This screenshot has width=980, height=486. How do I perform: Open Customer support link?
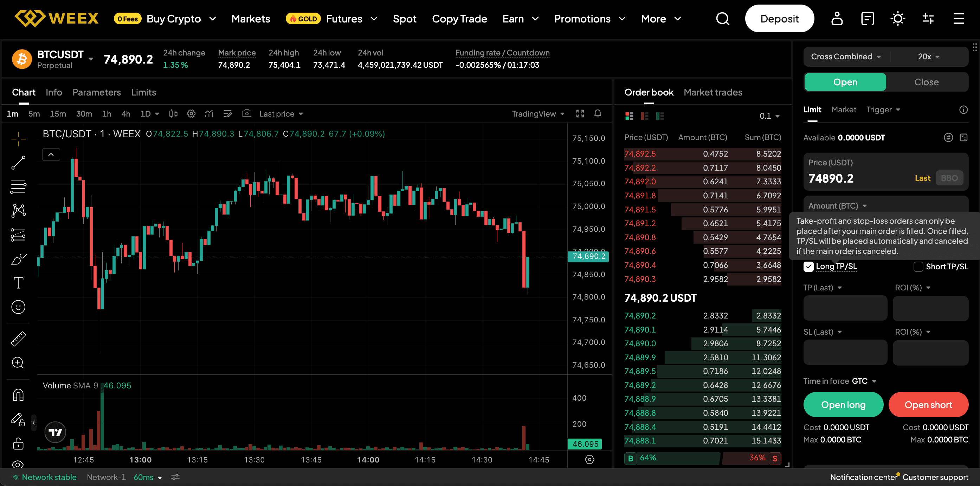pyautogui.click(x=935, y=477)
